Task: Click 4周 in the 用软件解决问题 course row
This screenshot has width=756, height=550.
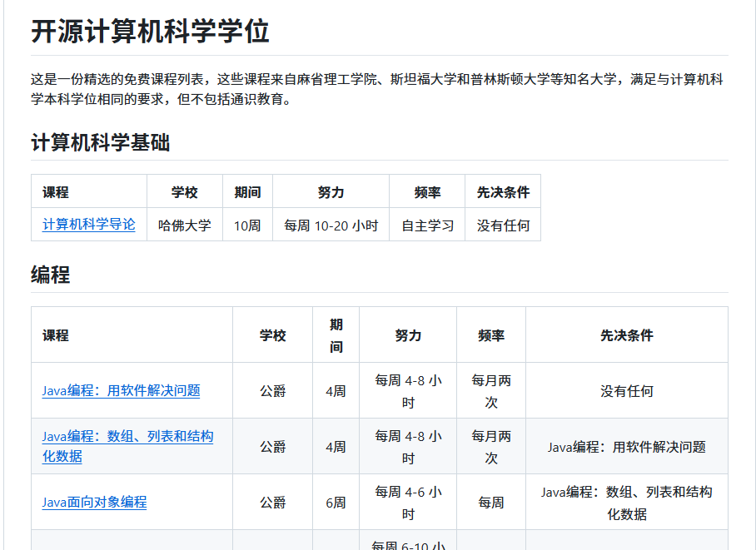Action: click(x=336, y=391)
